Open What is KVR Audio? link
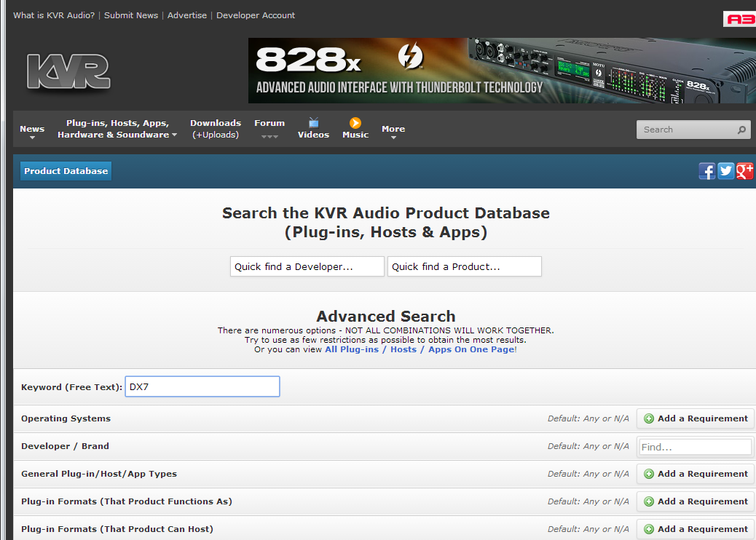Viewport: 756px width, 540px height. coord(54,15)
